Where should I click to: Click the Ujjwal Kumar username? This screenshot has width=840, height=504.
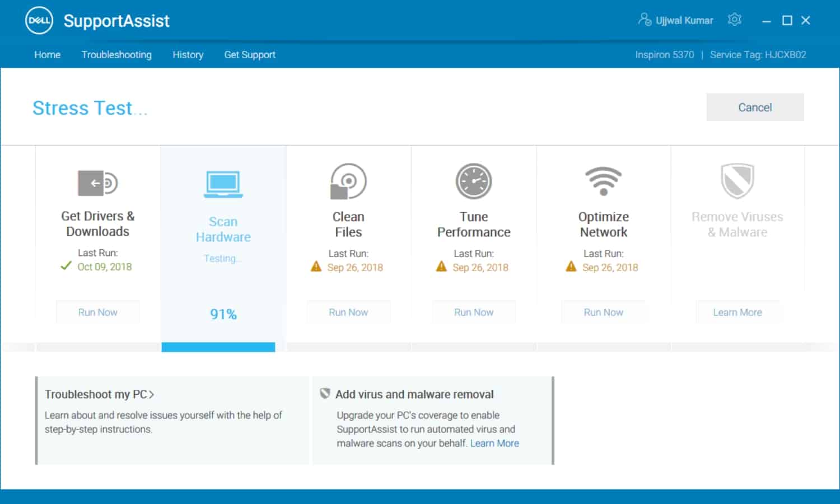point(684,21)
